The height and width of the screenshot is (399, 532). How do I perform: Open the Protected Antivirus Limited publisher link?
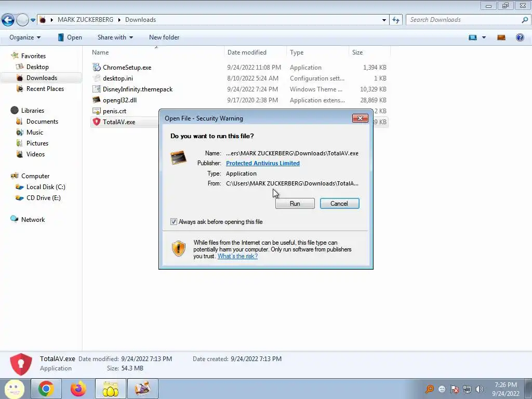(262, 163)
